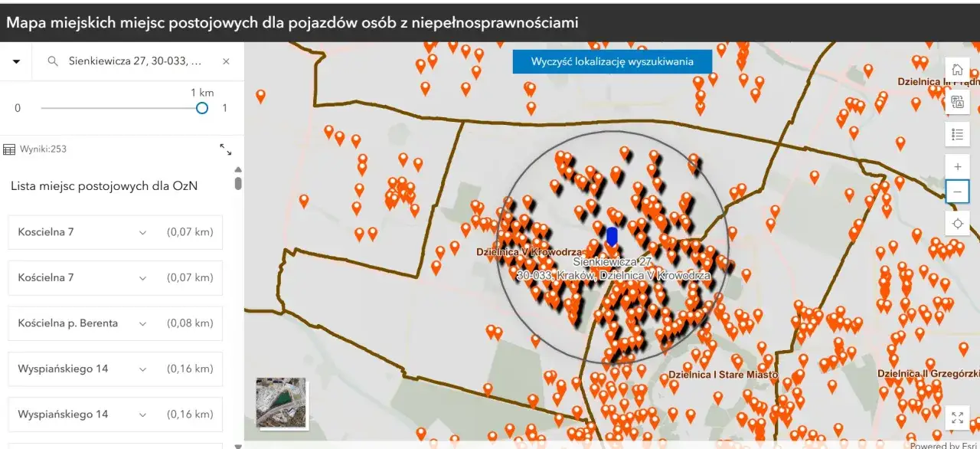Click the search magnifier icon
Screen dimensions: 980x449
coord(53,61)
